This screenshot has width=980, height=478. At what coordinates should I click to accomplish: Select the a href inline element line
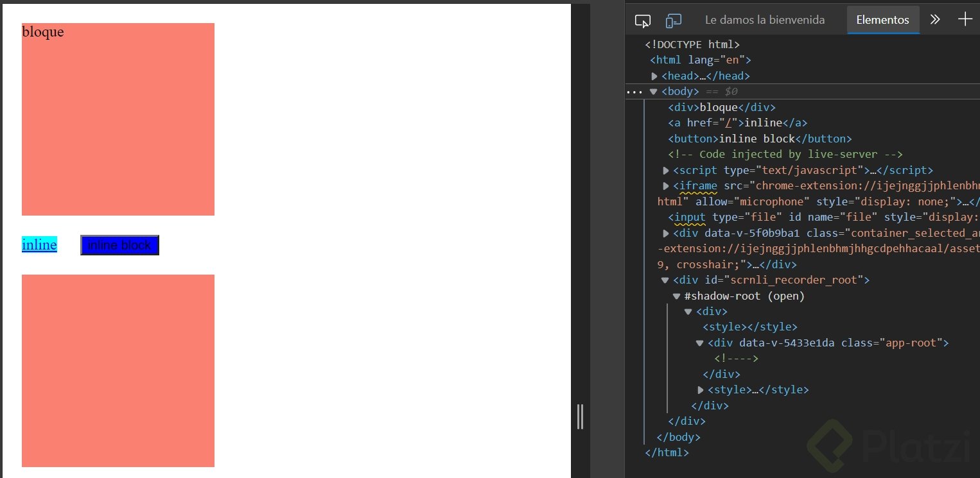coord(738,123)
